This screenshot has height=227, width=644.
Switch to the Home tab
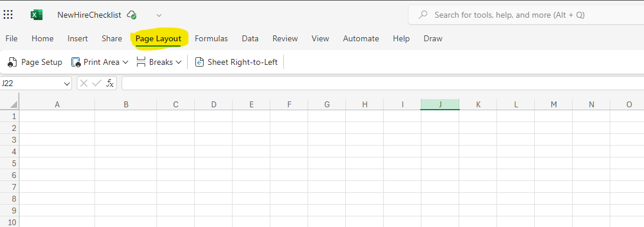tap(43, 38)
